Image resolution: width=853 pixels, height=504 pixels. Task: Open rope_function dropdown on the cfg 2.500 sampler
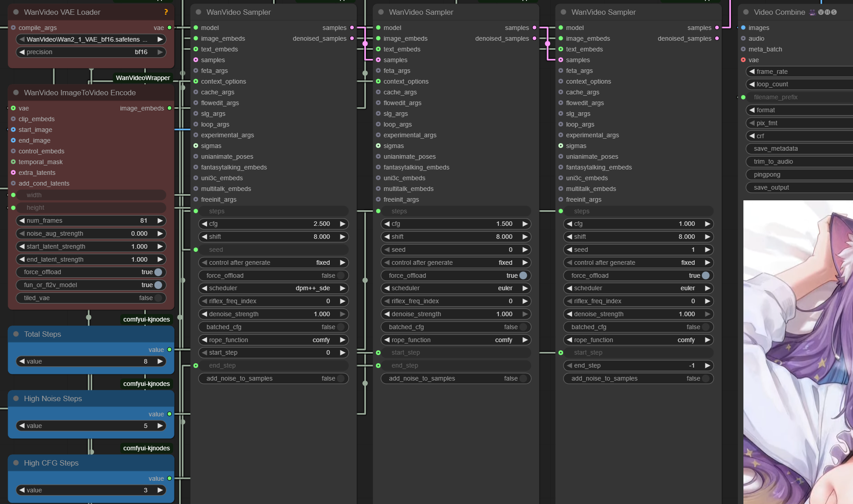click(x=274, y=340)
